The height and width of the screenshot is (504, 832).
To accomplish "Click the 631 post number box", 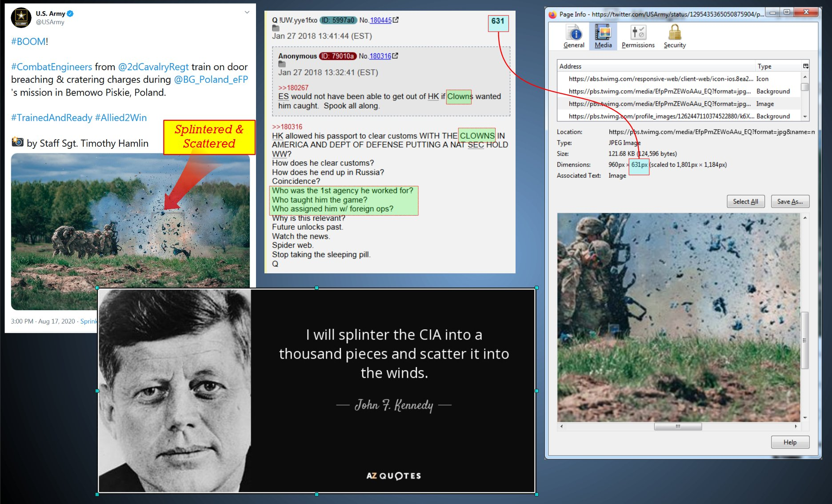I will 498,23.
